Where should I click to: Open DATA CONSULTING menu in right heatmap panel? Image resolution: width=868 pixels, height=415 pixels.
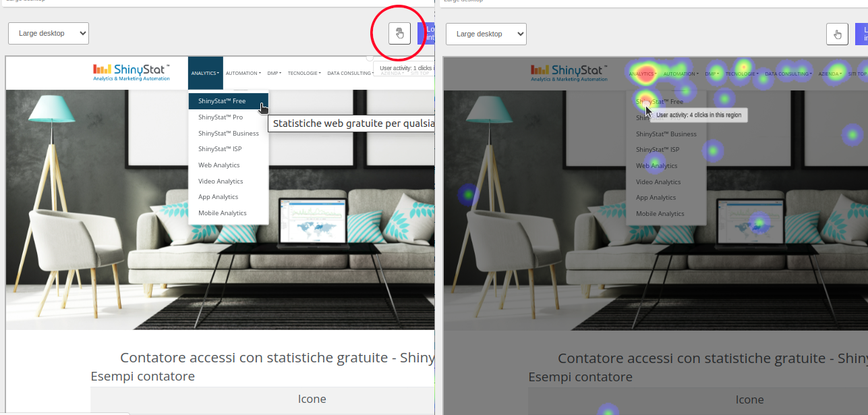click(x=788, y=74)
